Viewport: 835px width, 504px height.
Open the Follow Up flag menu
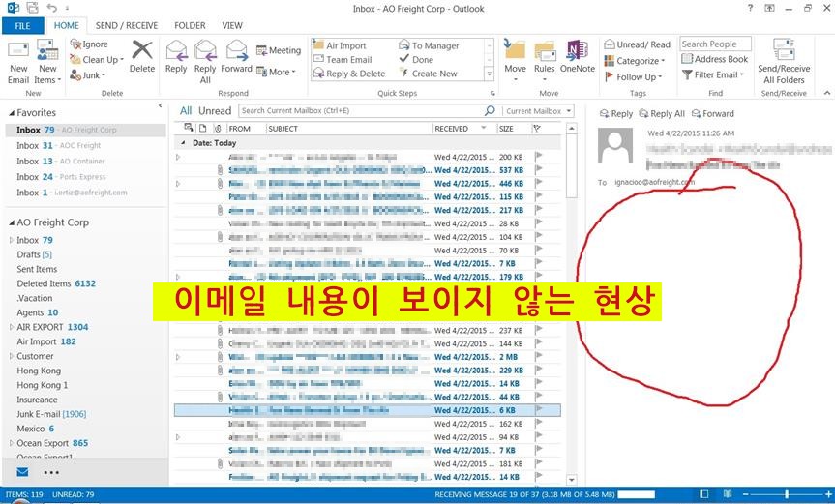point(633,76)
